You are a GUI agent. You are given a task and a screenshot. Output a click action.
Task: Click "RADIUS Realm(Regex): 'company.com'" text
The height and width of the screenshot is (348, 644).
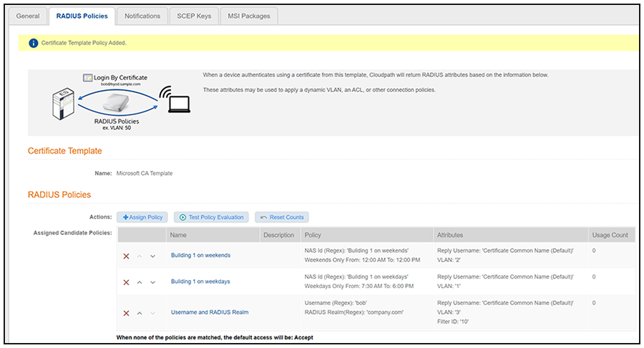click(354, 312)
